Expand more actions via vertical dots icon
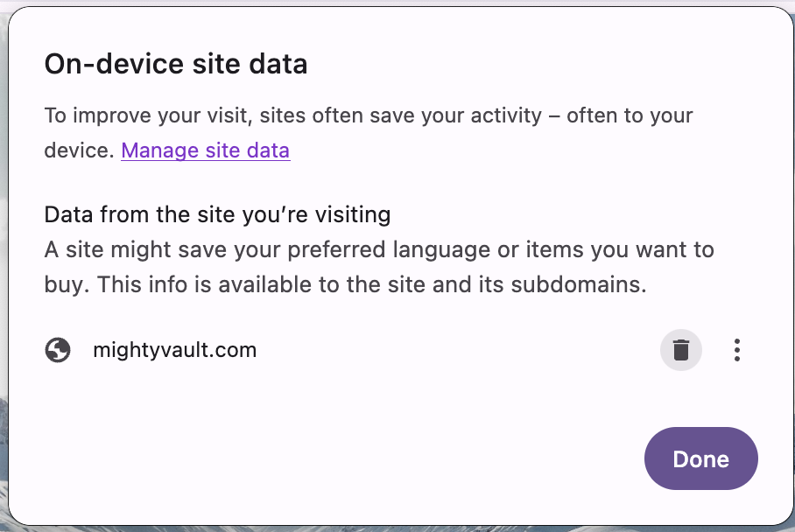Screen dimensions: 795x532 click(x=736, y=350)
